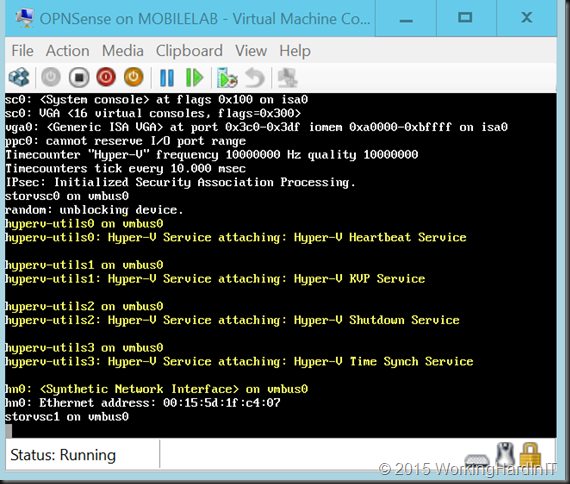Open the Help menu
Screen dimensions: 570x484
(295, 51)
